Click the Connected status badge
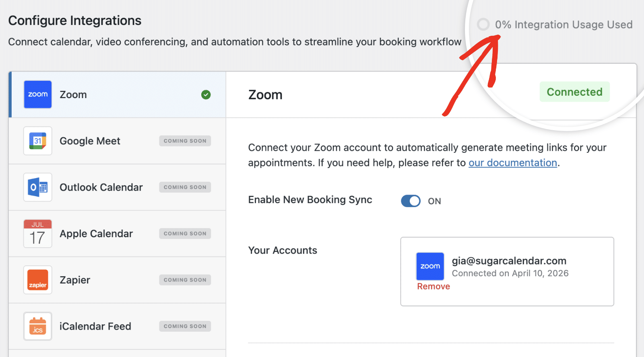644x357 pixels. point(574,92)
